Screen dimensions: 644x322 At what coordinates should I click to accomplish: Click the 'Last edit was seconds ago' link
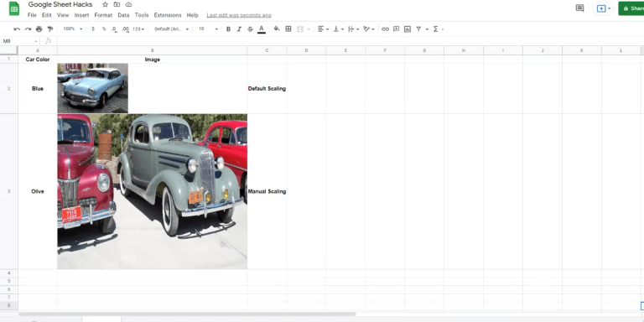[239, 15]
